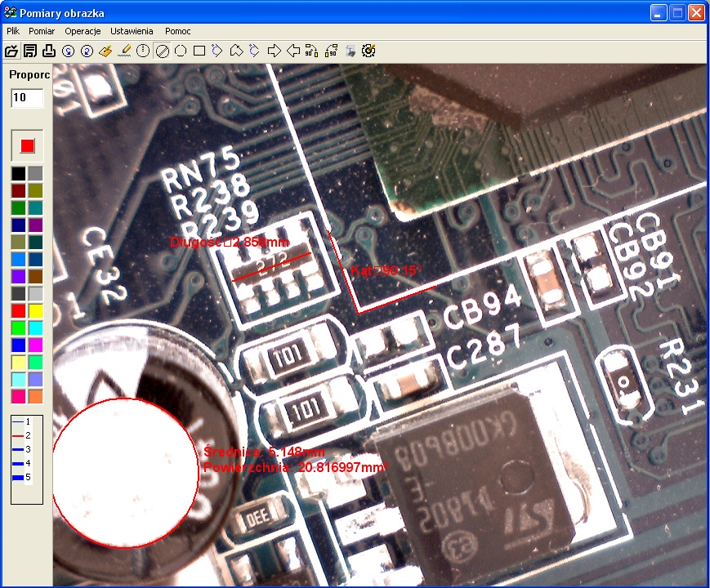Click the eraser toolbar icon

(105, 51)
